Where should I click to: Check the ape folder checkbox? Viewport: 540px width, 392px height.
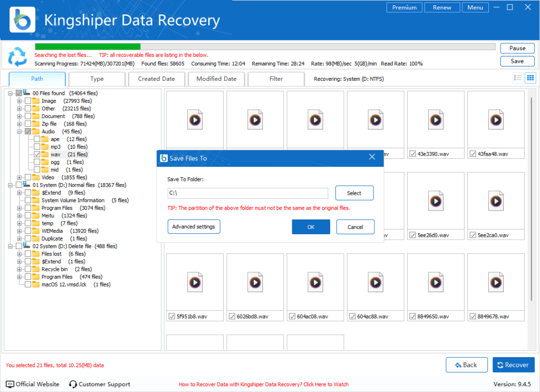[x=37, y=139]
